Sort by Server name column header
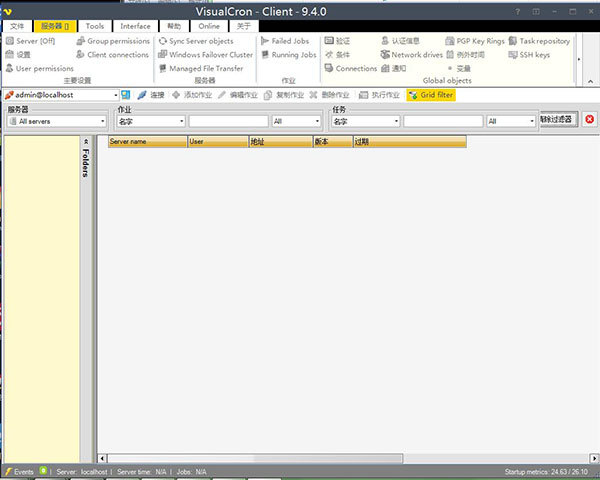This screenshot has width=600, height=480. coord(147,141)
